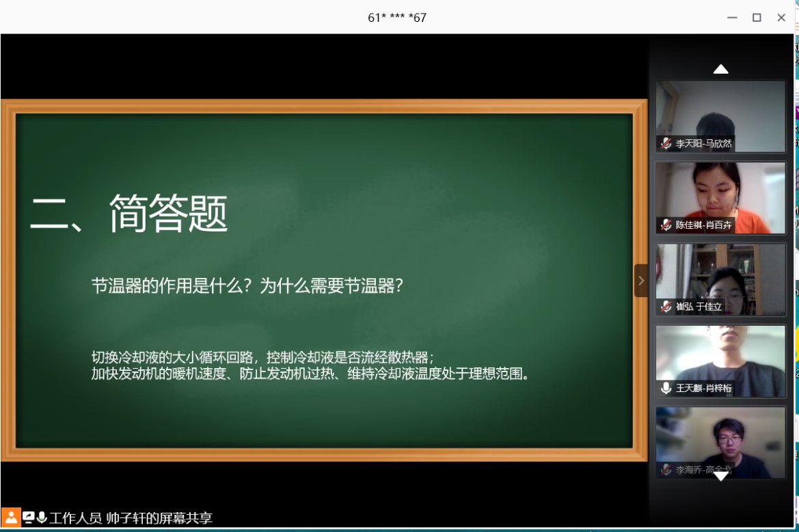Click the 李海乔 video thumbnail
Screen dimensions: 799x532
pos(720,437)
